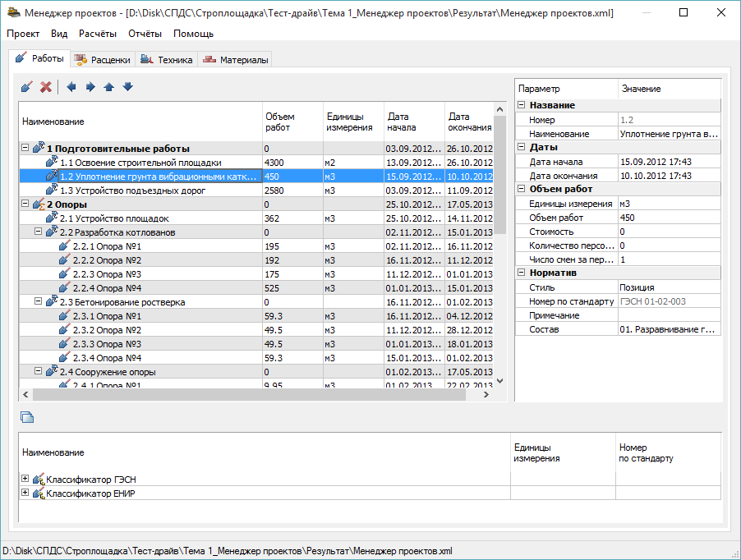Collapse the Даты property section
This screenshot has width=741, height=560.
click(522, 147)
